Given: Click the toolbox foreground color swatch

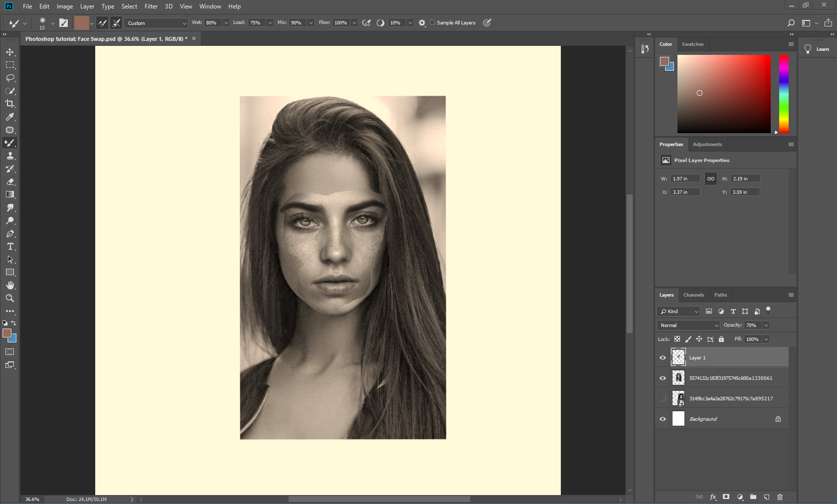Looking at the screenshot, I should point(7,333).
